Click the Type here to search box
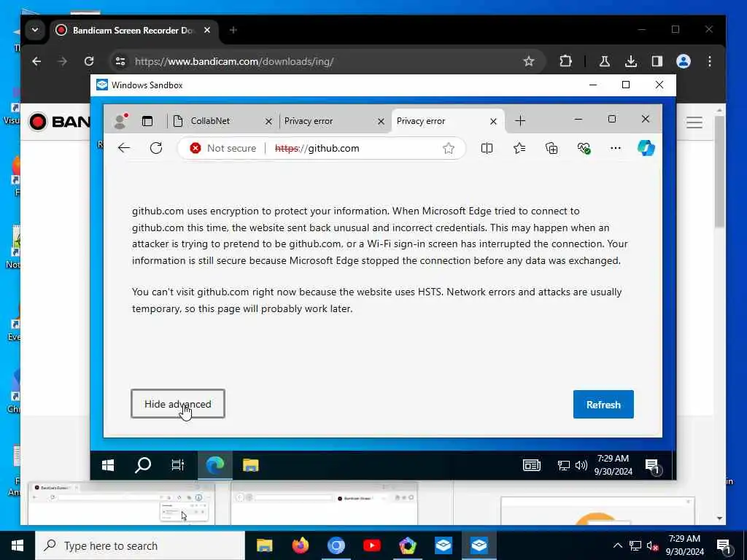 pos(140,545)
